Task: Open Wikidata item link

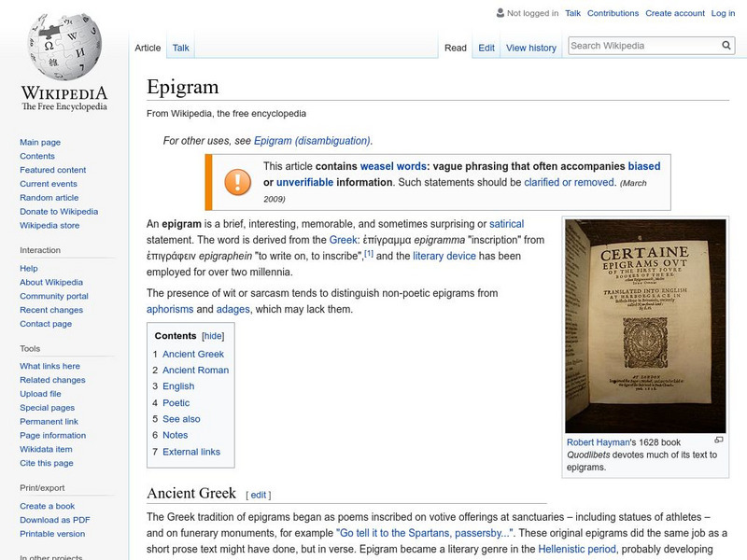Action: click(46, 449)
